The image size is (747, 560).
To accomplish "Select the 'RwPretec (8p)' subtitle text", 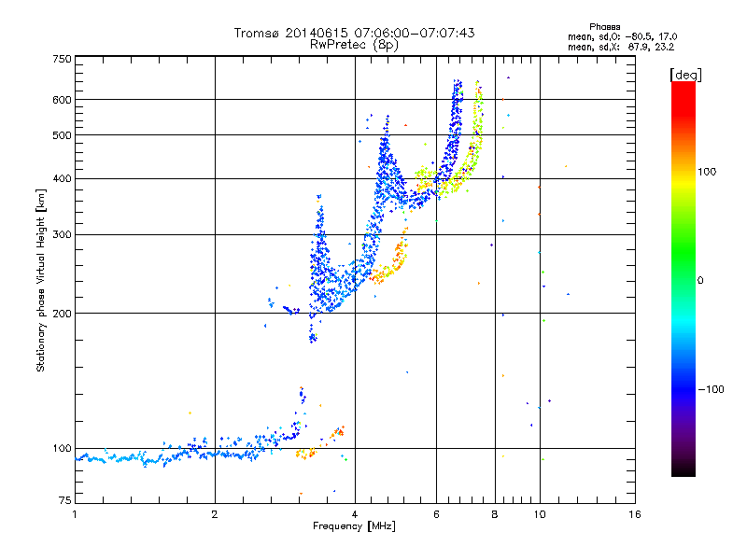I will pos(354,45).
